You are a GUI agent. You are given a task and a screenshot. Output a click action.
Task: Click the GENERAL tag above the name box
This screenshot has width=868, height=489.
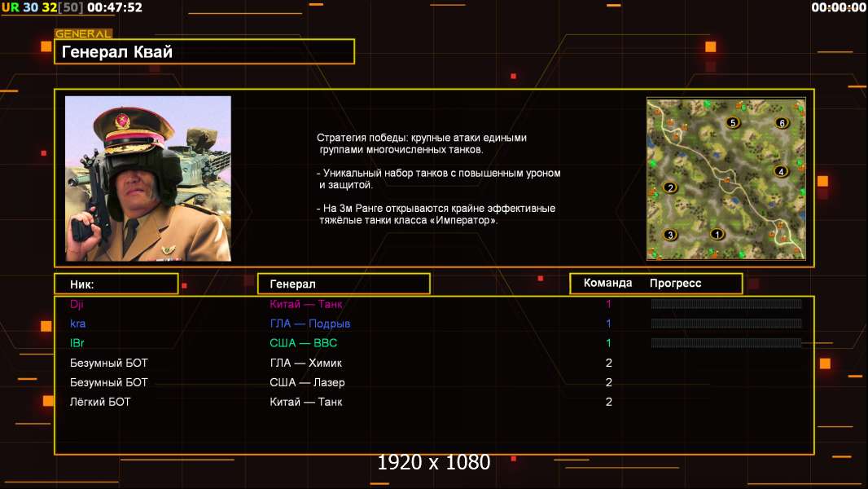(84, 33)
